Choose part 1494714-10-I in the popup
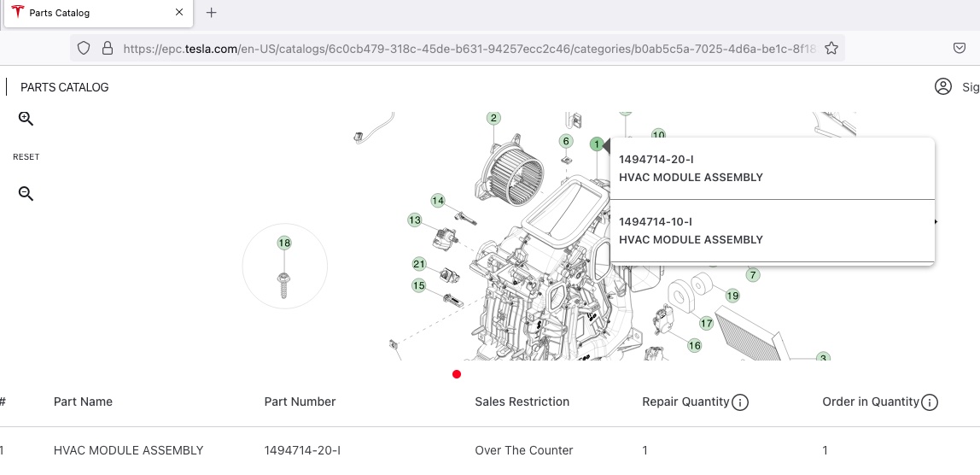The height and width of the screenshot is (475, 980). (x=772, y=231)
